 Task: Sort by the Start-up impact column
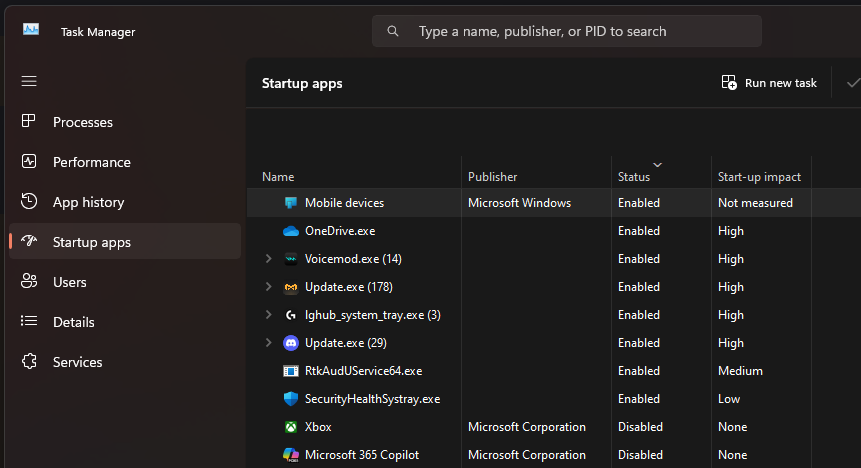[759, 177]
